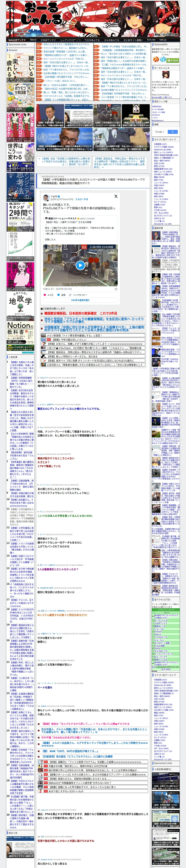Open category ウクライナ情勢 (1834)
Screen dimensions: 186x868
(x=164, y=147)
